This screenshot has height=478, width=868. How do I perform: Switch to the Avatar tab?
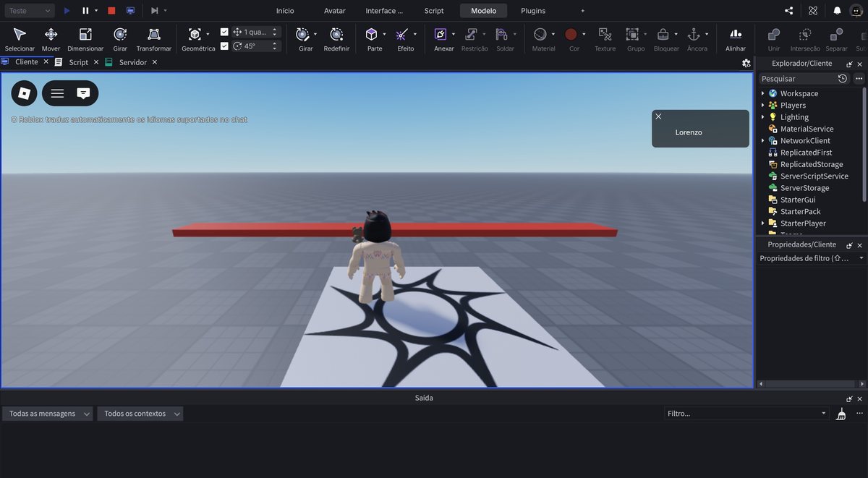[x=335, y=11]
